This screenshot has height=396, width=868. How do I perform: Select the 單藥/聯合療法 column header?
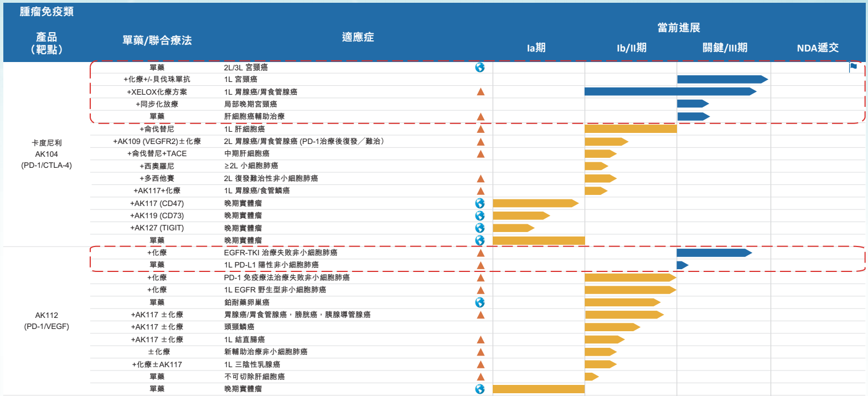(157, 40)
